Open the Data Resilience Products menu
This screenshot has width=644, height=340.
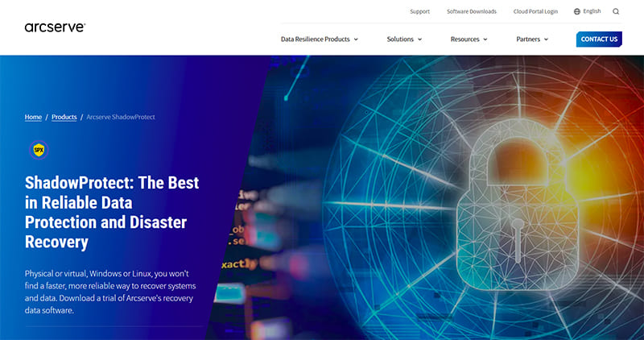(320, 39)
